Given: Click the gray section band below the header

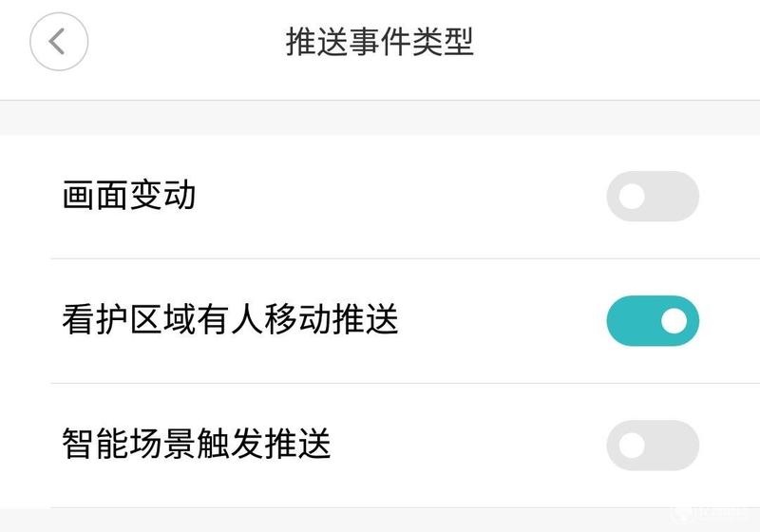Looking at the screenshot, I should click(x=380, y=118).
